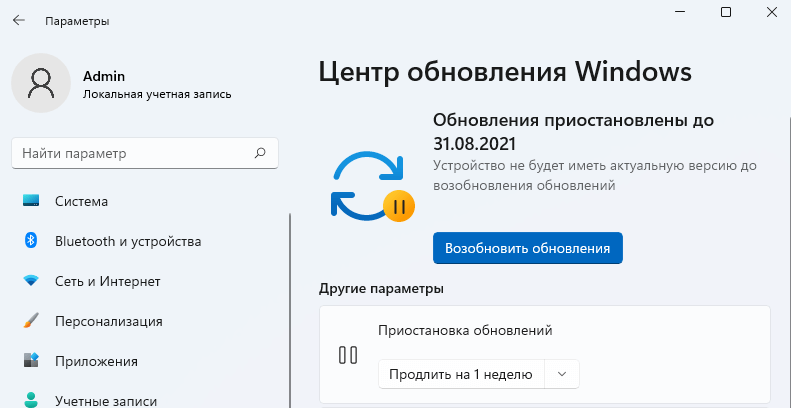Maximize the Параметры window
The image size is (791, 408).
point(726,12)
